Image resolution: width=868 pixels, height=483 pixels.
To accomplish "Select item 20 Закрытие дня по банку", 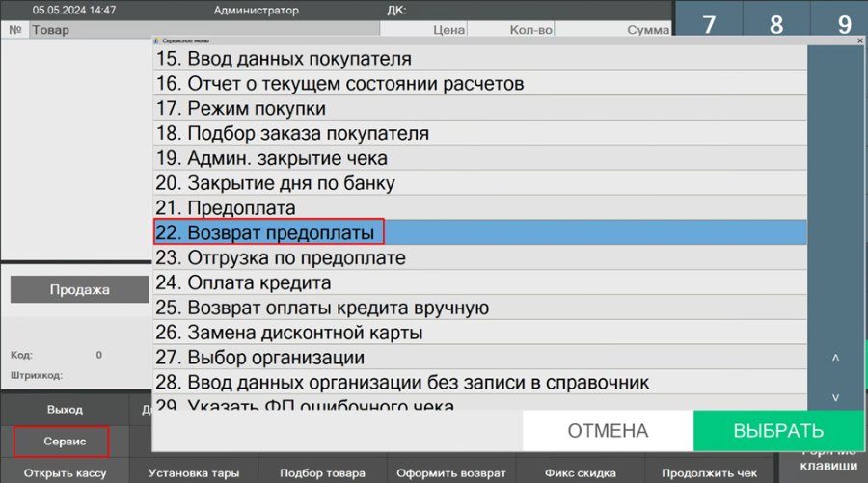I will coord(479,182).
